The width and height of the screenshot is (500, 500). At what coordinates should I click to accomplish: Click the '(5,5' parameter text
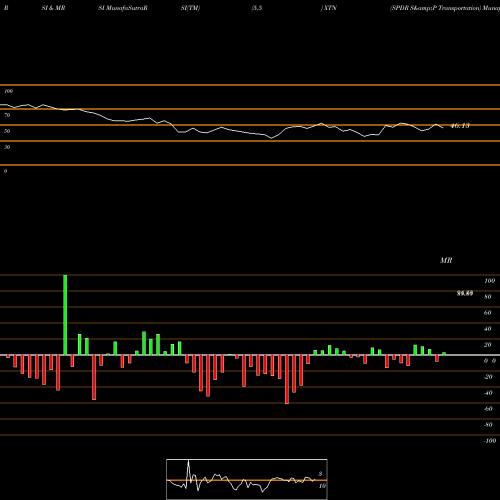(257, 8)
